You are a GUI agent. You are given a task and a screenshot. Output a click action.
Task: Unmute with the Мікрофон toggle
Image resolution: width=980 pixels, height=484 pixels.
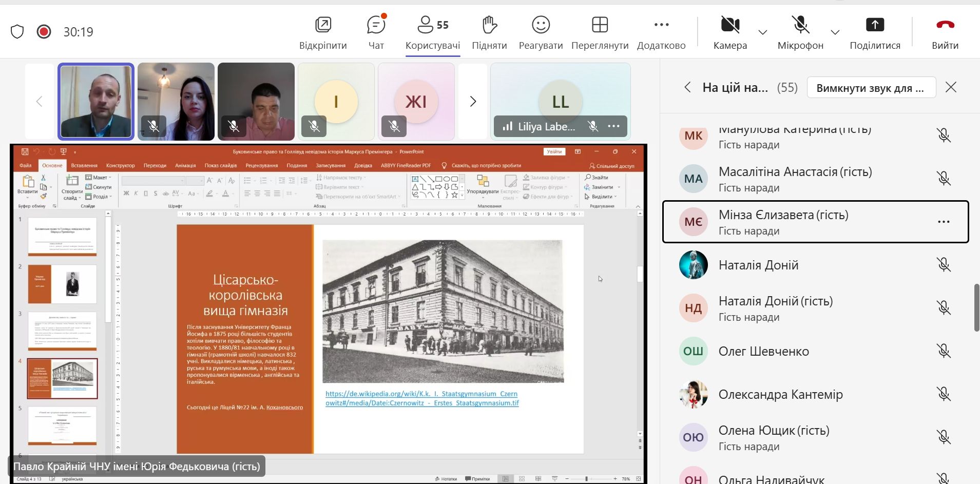click(x=800, y=25)
